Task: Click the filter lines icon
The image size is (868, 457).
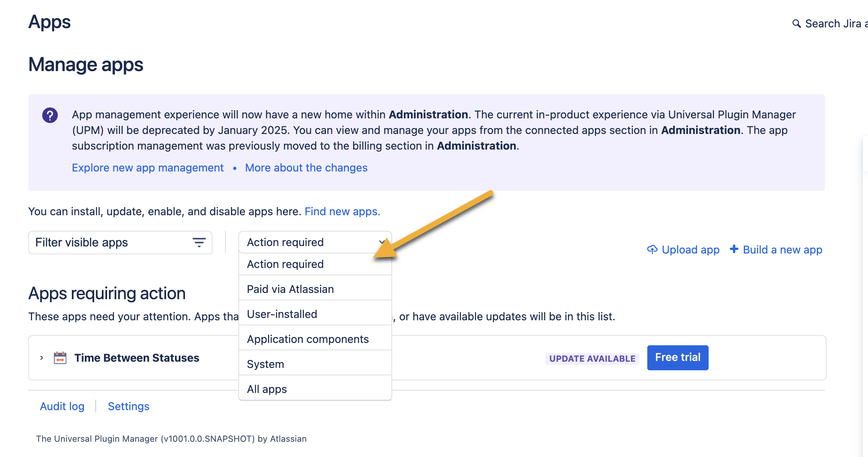Action: point(199,243)
